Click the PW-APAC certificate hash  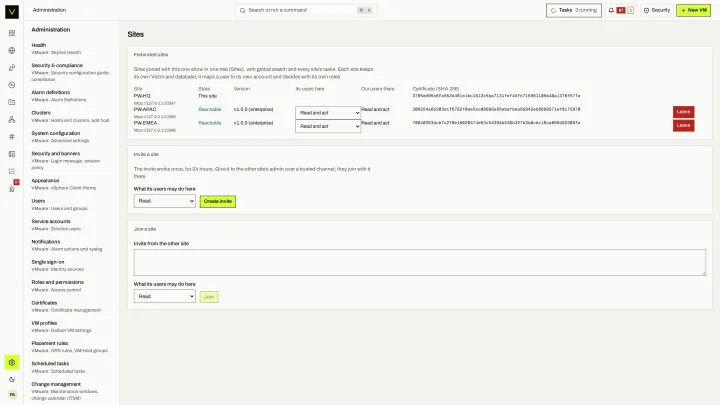[x=496, y=109]
